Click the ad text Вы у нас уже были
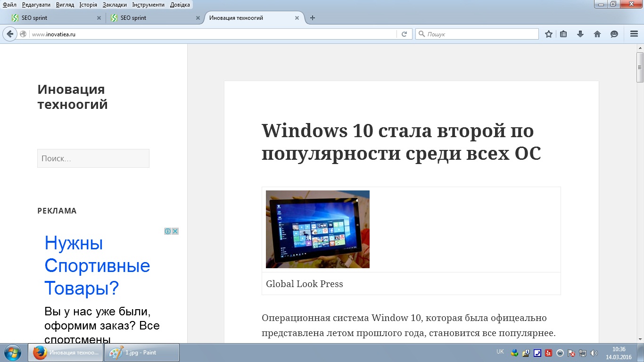The image size is (644, 362). (x=98, y=312)
